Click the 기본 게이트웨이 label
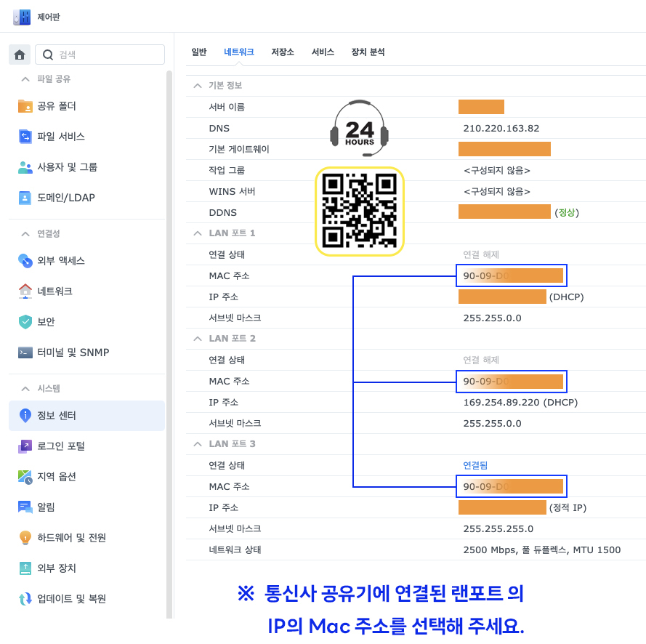 [x=239, y=150]
